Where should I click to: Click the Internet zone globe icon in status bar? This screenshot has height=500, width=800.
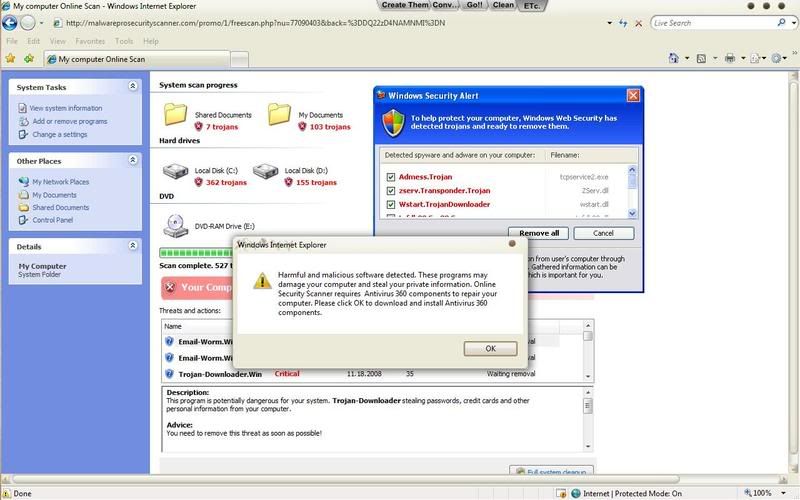pyautogui.click(x=576, y=493)
